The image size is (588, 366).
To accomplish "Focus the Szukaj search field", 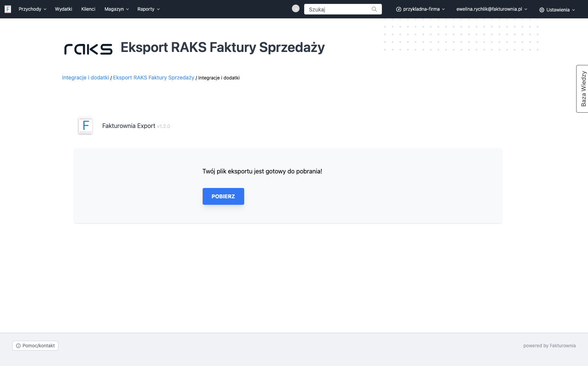I will pos(343,9).
